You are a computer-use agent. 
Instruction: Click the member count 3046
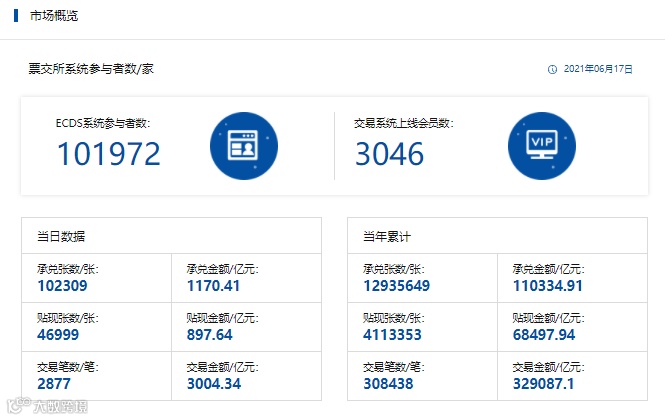[x=389, y=154]
